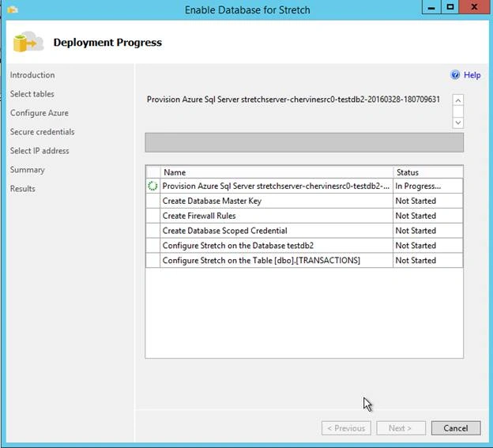This screenshot has width=493, height=448.
Task: Click the Cancel button
Action: pos(456,428)
